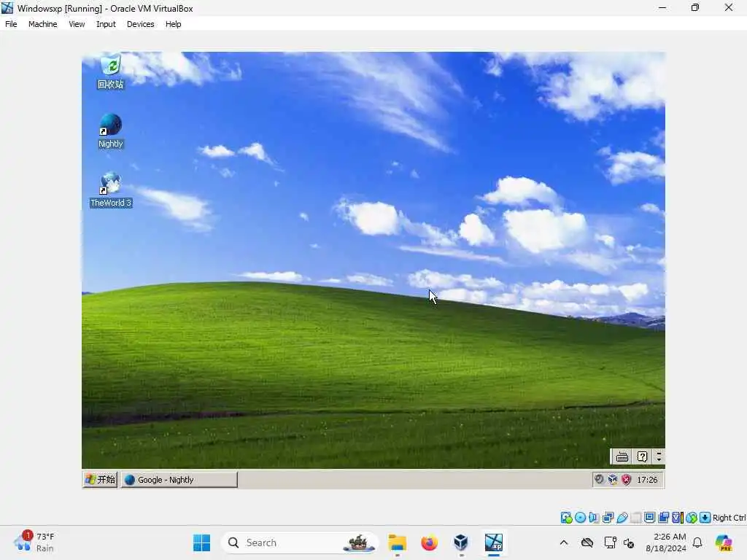Viewport: 747px width, 560px height.
Task: Activate the Google - Nightly taskbar button
Action: pos(179,480)
